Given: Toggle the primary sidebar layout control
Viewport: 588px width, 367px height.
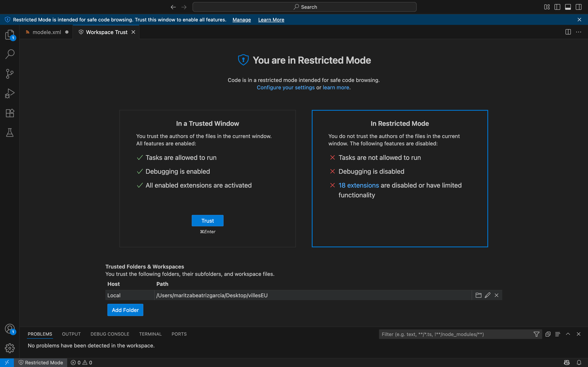Looking at the screenshot, I should (557, 7).
